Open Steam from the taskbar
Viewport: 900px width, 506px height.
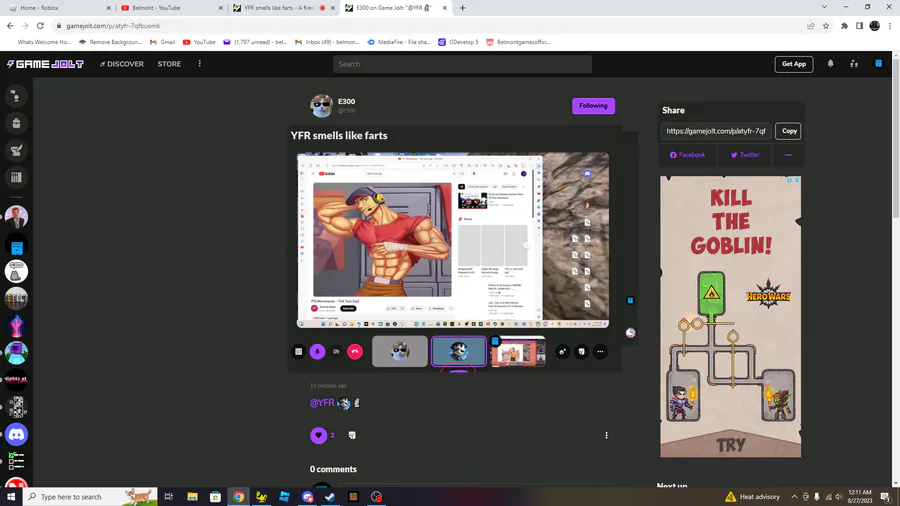[x=330, y=497]
